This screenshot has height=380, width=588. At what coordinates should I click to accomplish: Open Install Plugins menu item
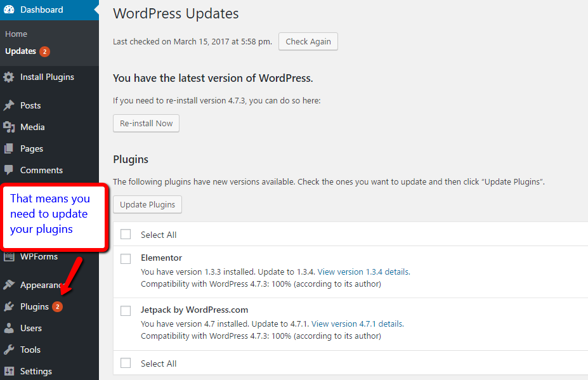click(49, 77)
